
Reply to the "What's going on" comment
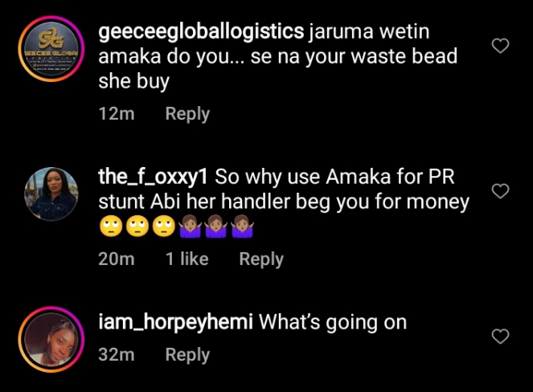click(187, 354)
